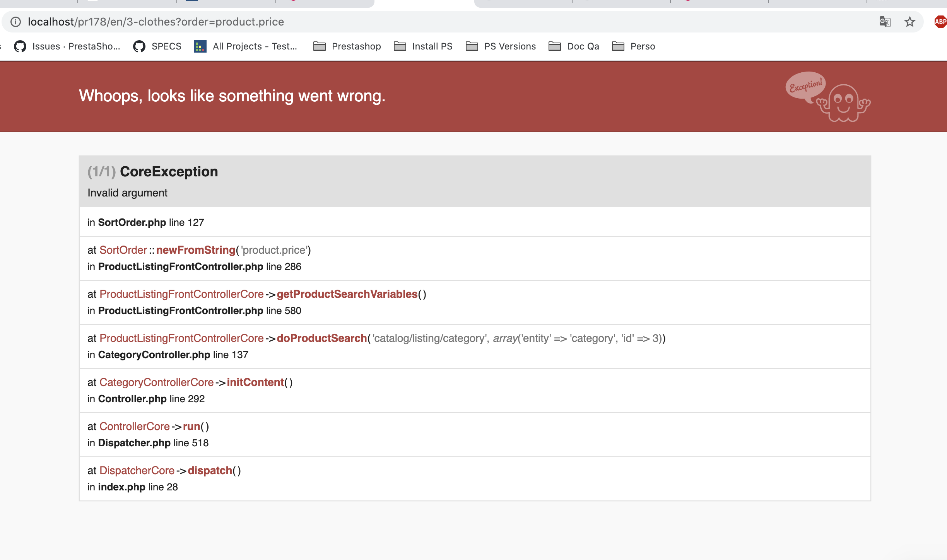Click the Google Translate icon
This screenshot has width=947, height=560.
pyautogui.click(x=885, y=22)
